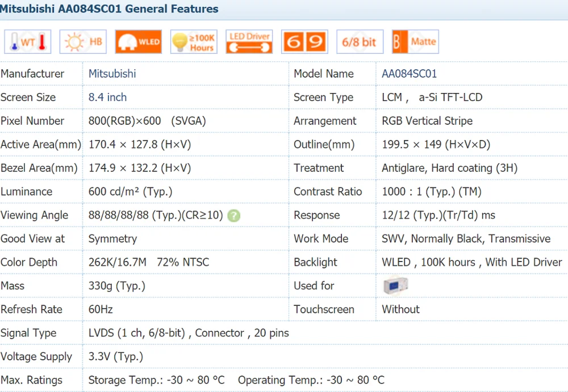The image size is (568, 392).
Task: Click the Outline 199.5 × 149 value
Action: click(436, 145)
